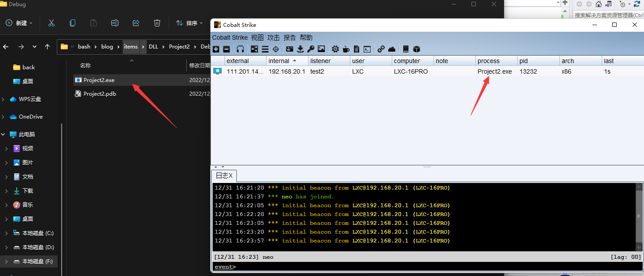This screenshot has height=276, width=644.
Task: Open the 视图 menu
Action: pos(258,37)
